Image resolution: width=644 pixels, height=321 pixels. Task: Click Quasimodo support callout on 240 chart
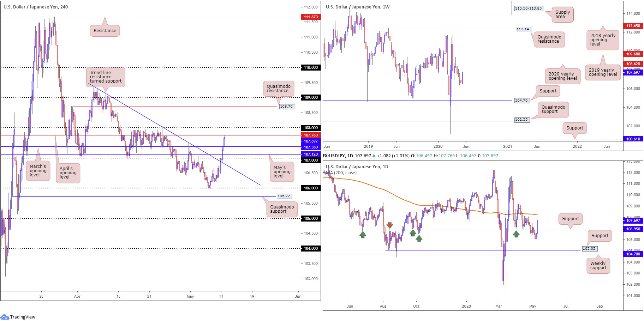282,209
